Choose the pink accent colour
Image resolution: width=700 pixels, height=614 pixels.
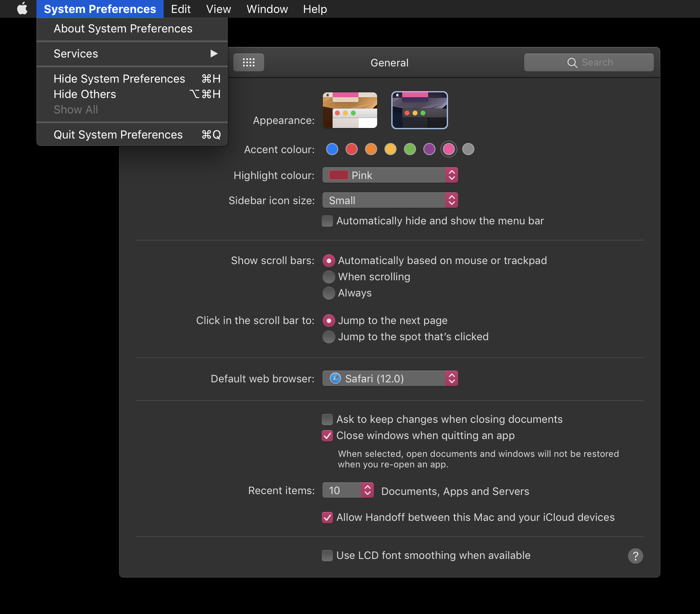pyautogui.click(x=449, y=149)
